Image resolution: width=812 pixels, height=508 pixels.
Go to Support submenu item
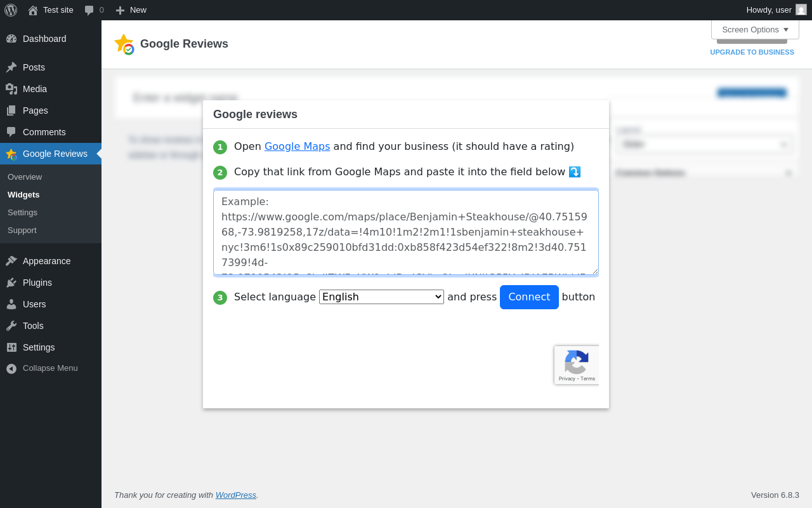(22, 230)
